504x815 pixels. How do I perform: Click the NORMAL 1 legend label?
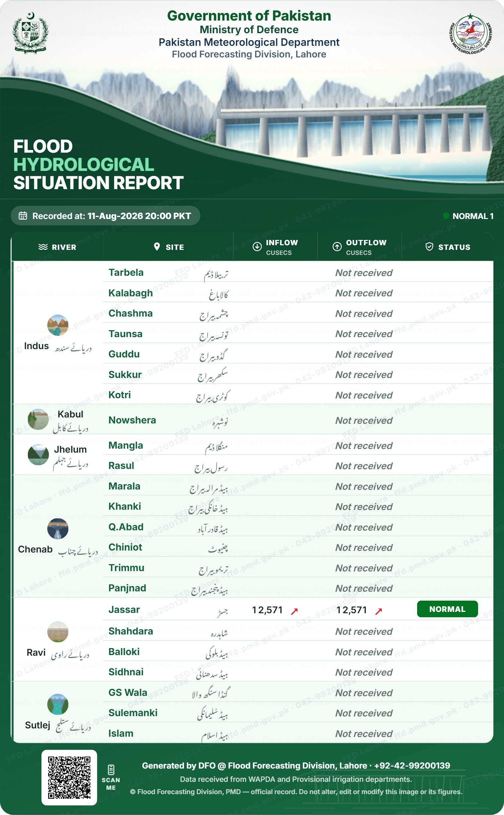click(473, 216)
